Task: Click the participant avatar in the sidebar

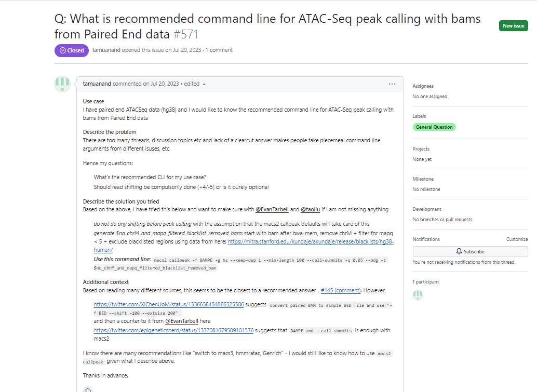Action: click(418, 295)
